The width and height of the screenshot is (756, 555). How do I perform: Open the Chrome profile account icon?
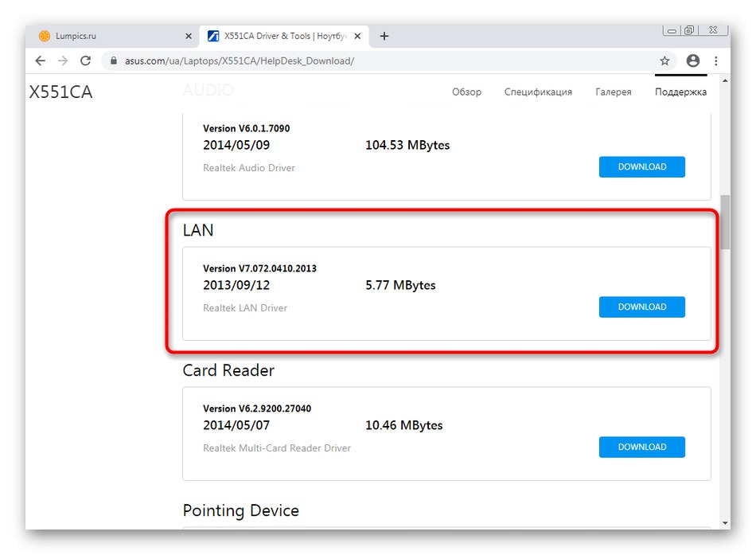(693, 61)
